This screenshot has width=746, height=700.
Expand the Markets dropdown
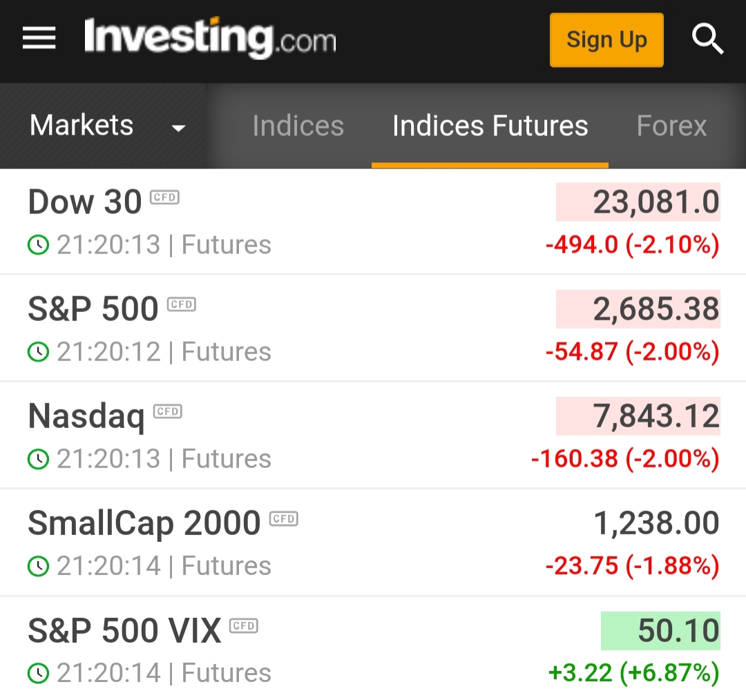107,126
